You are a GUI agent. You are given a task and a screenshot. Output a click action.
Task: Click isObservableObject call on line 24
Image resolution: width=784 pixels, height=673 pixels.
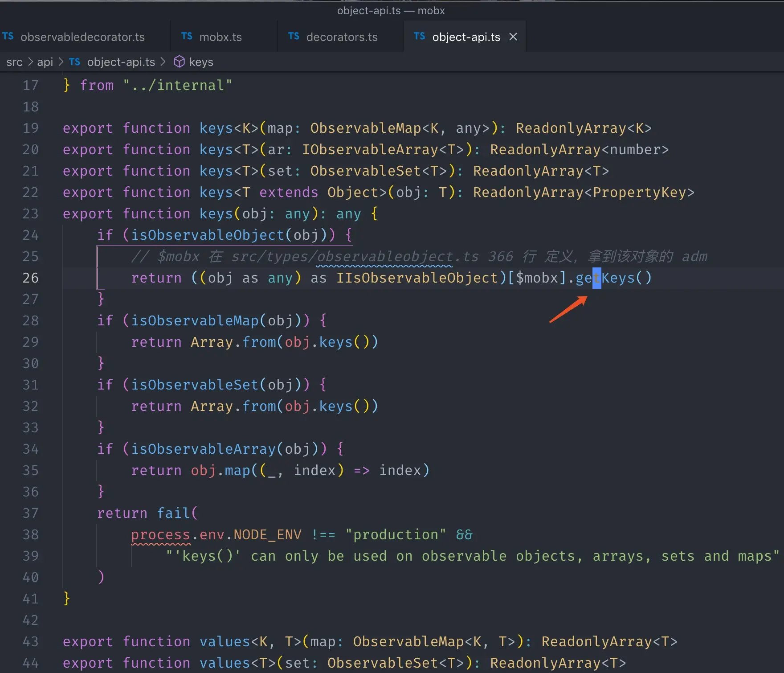[207, 235]
